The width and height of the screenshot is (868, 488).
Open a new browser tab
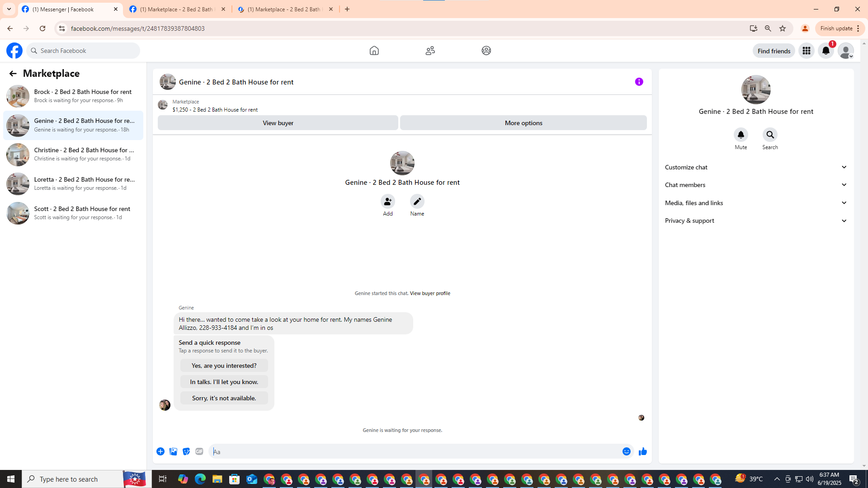coord(347,9)
